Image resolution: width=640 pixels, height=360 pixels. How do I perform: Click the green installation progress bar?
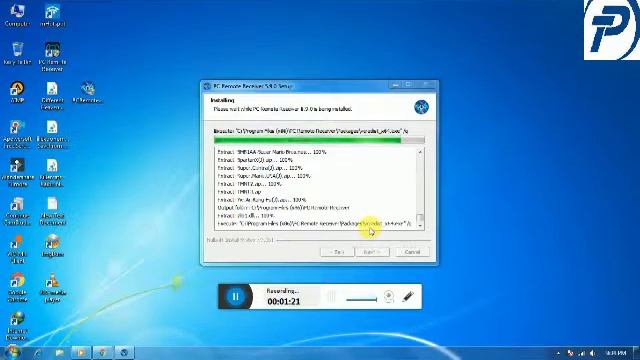tap(319, 140)
